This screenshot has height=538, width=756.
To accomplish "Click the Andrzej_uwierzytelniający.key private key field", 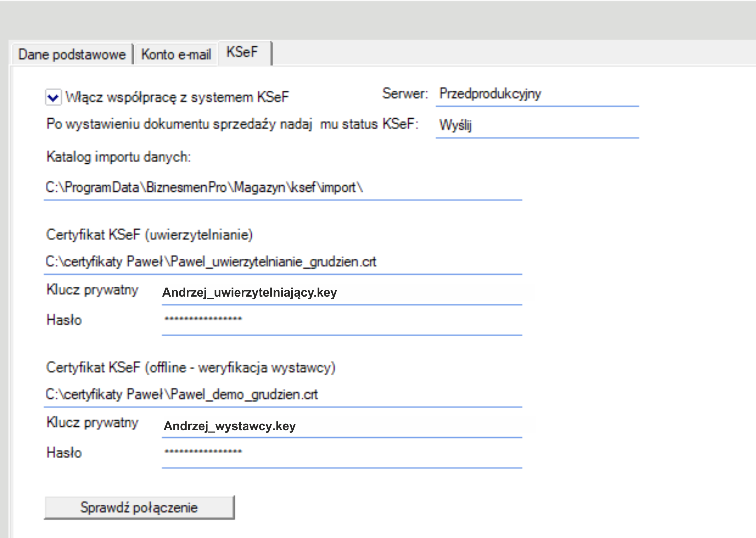I will pos(341,293).
